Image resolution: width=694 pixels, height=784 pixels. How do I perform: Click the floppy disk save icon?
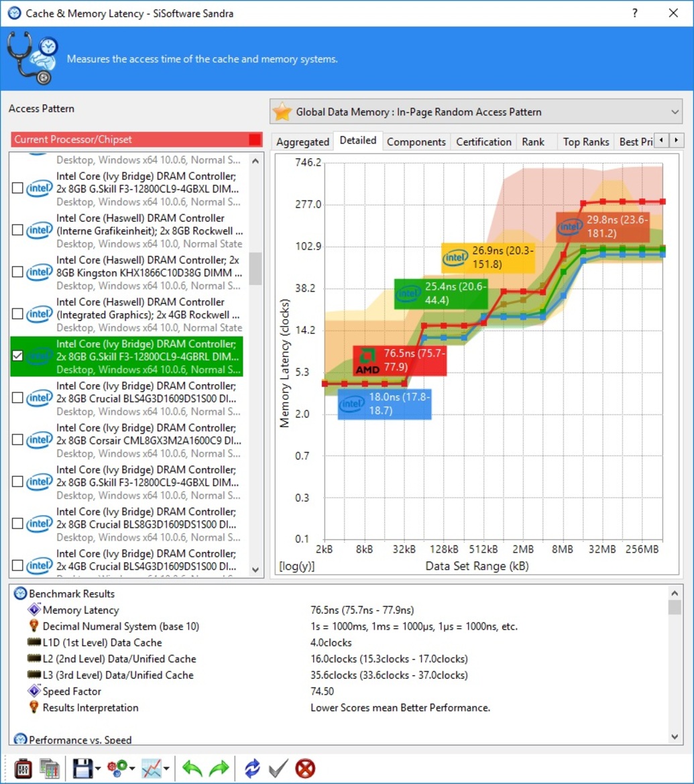click(83, 769)
